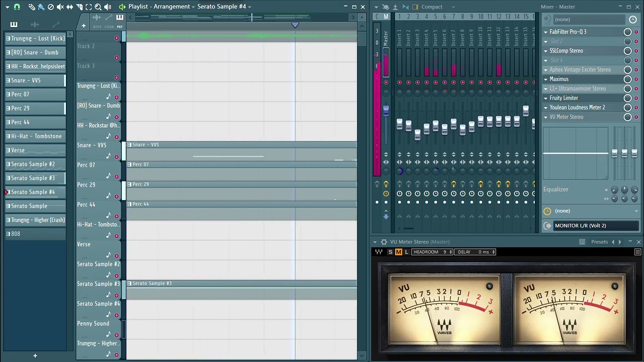Click the Mixer time/latency clock icon
644x362 pixels.
pos(633,20)
